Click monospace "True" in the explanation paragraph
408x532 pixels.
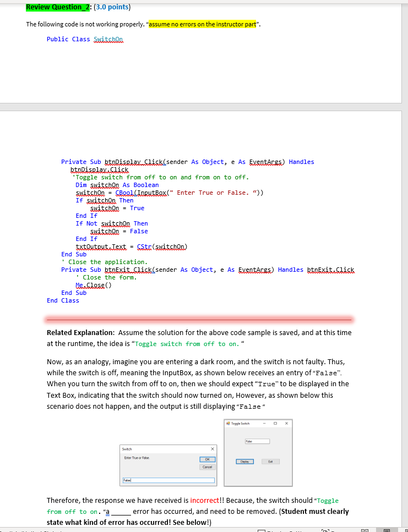click(x=267, y=385)
